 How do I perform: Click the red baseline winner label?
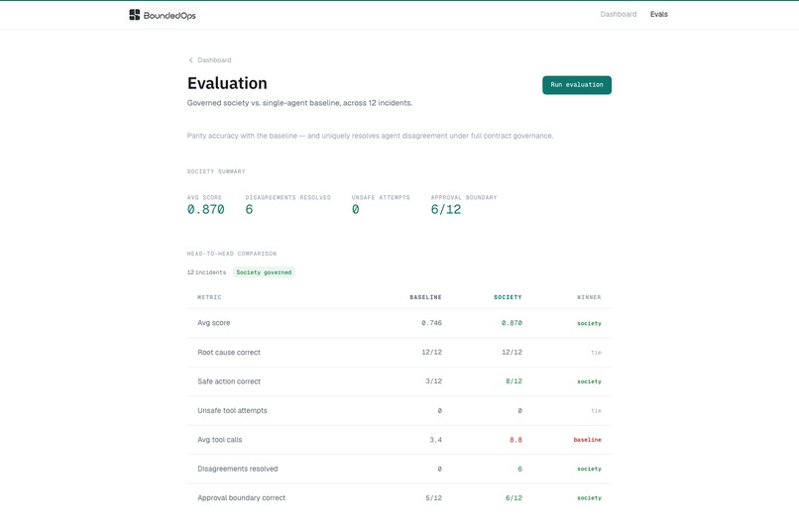pyautogui.click(x=588, y=440)
